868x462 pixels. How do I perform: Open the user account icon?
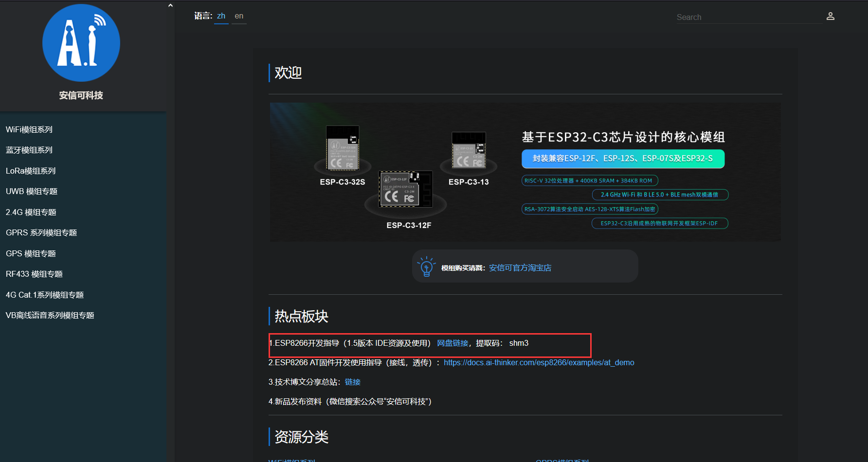[831, 16]
